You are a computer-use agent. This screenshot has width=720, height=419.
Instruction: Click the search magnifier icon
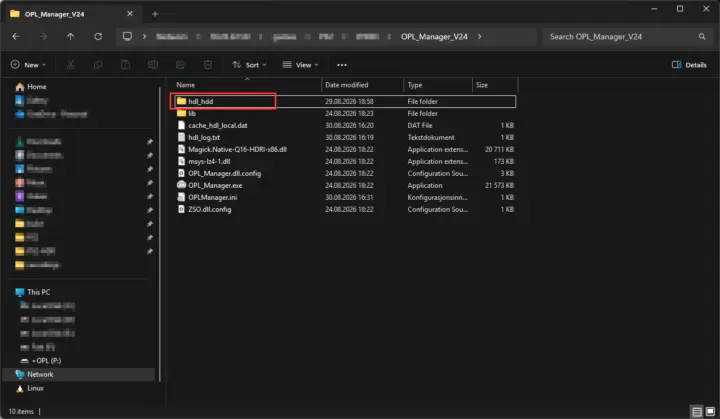point(702,36)
